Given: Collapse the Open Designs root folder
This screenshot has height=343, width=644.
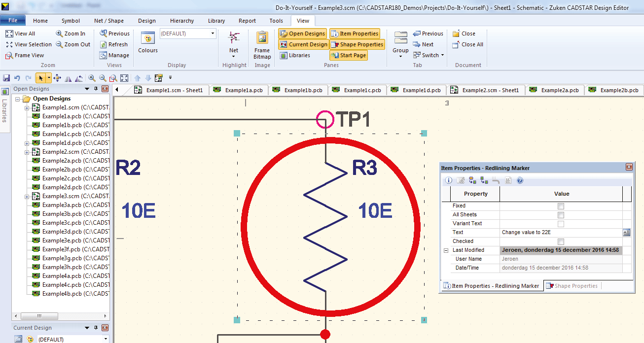Looking at the screenshot, I should [x=18, y=99].
